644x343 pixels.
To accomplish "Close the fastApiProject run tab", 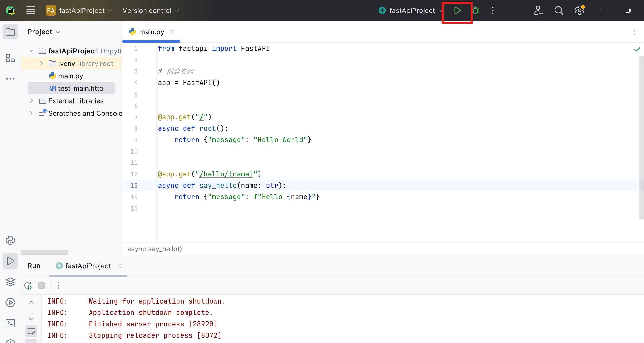I will pos(119,266).
